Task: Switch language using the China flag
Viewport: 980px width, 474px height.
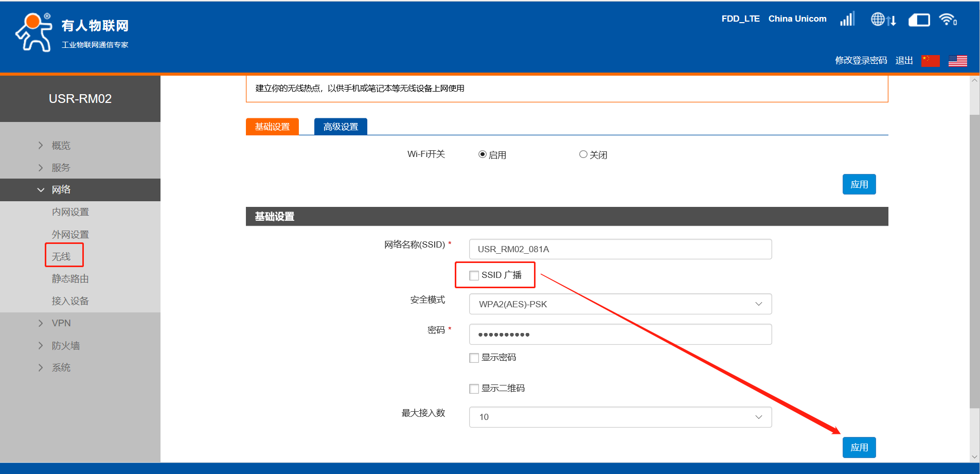Action: pos(930,61)
